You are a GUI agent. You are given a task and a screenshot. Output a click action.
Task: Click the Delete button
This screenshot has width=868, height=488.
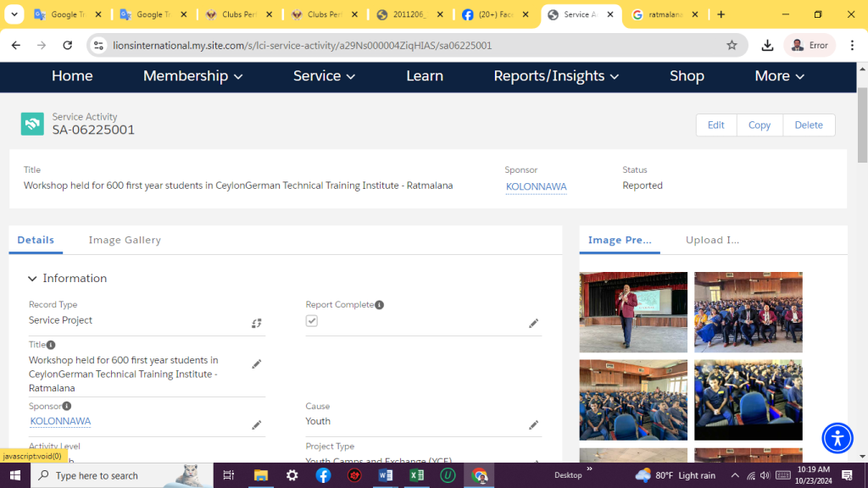(x=809, y=125)
